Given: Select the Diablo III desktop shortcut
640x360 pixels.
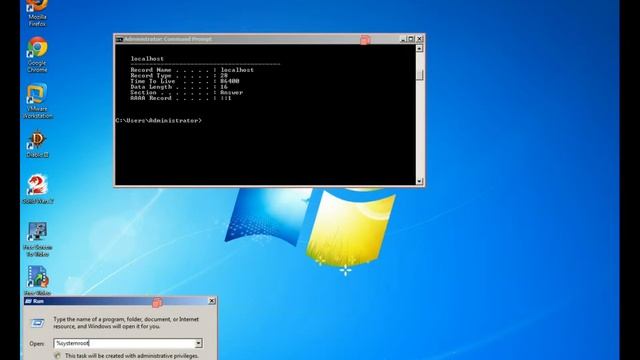Looking at the screenshot, I should (x=38, y=144).
